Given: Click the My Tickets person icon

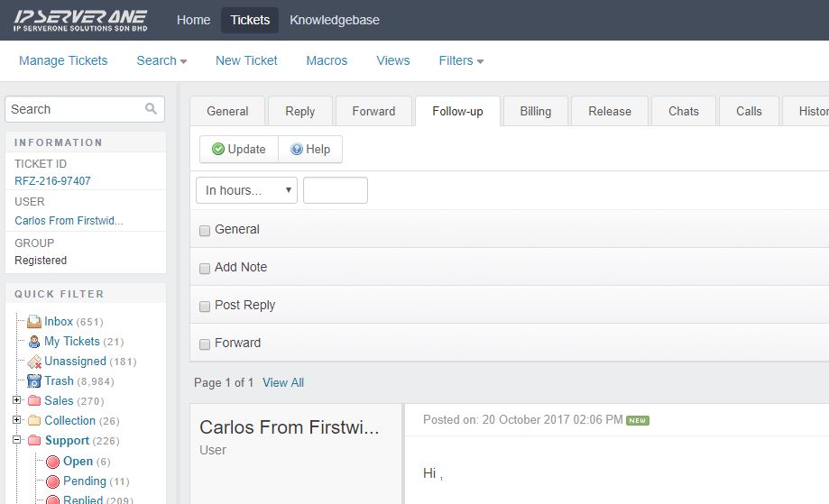Looking at the screenshot, I should coord(33,342).
